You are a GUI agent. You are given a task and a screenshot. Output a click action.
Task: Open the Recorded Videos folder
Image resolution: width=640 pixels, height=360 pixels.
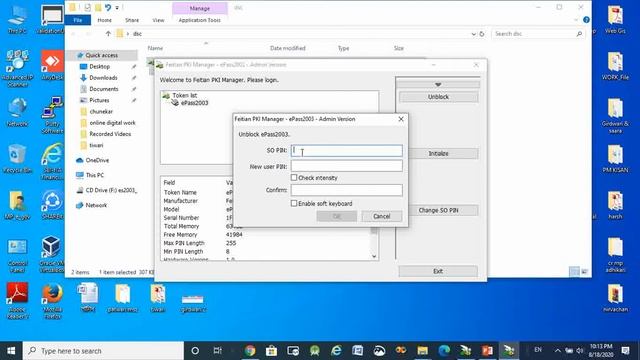(x=110, y=134)
